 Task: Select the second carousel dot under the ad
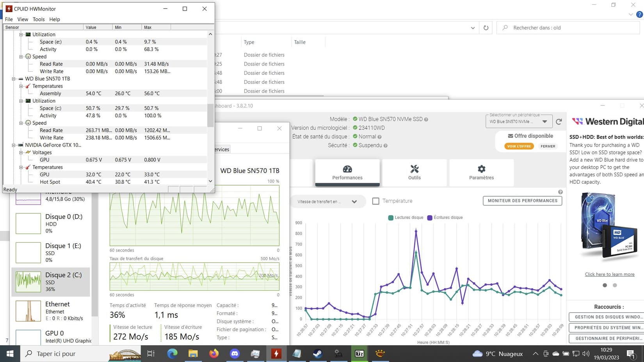pos(615,285)
